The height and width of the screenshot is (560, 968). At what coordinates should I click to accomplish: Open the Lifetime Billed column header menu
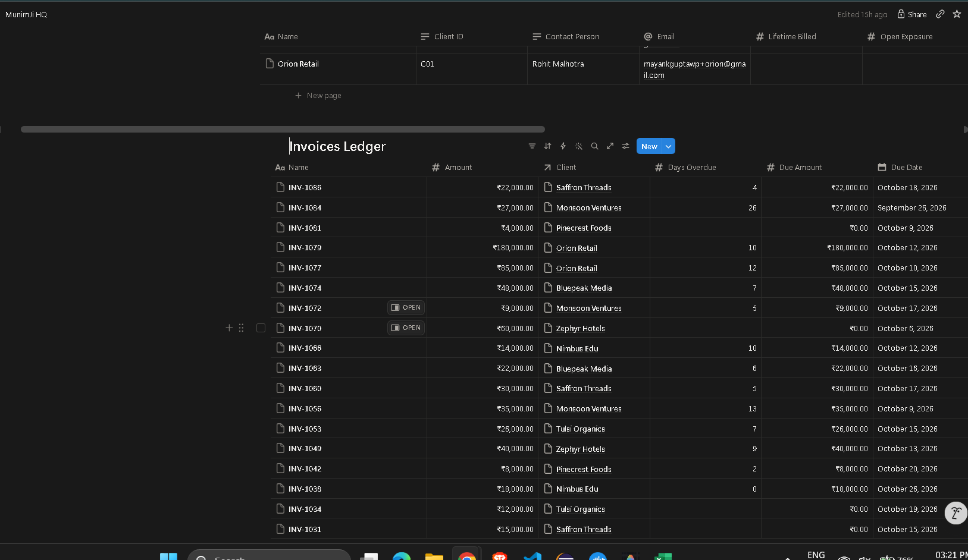coord(806,37)
